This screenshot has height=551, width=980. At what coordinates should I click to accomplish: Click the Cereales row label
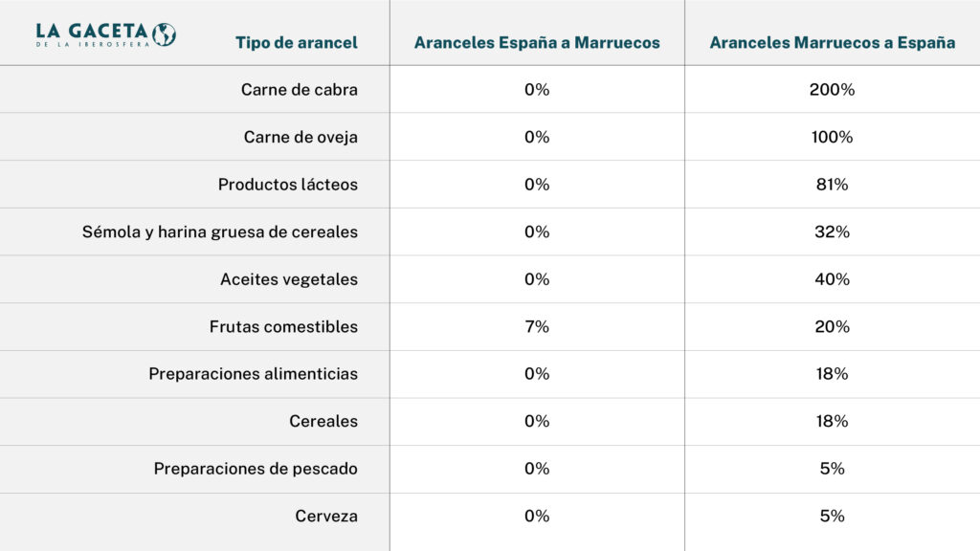[323, 421]
